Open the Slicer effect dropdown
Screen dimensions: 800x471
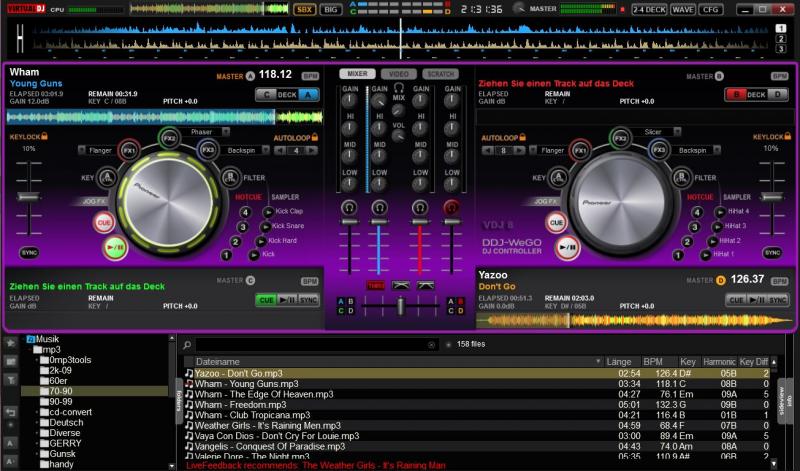point(677,132)
